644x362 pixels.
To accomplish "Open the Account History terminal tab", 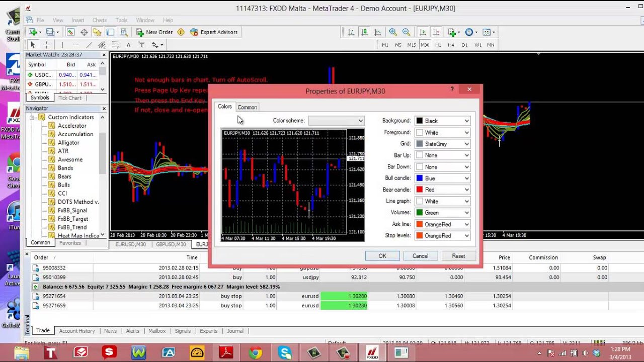I will [77, 331].
